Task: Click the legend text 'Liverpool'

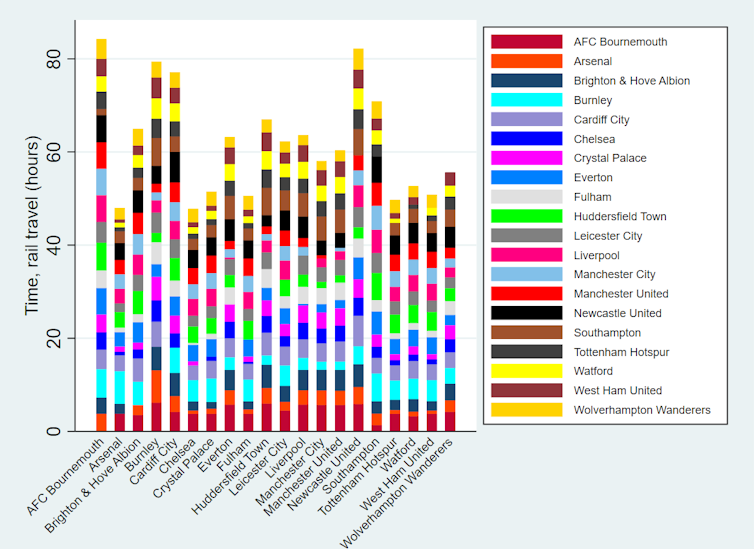Action: click(x=597, y=255)
